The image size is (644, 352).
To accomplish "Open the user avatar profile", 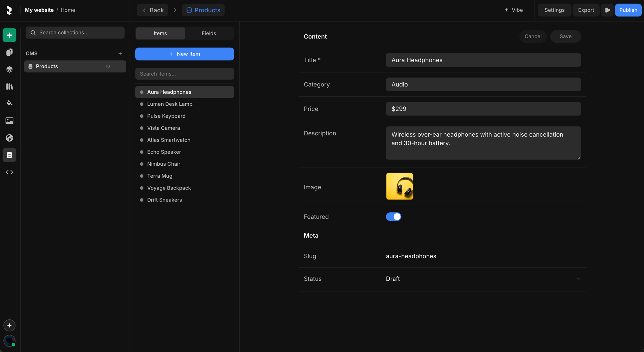I will [9, 341].
